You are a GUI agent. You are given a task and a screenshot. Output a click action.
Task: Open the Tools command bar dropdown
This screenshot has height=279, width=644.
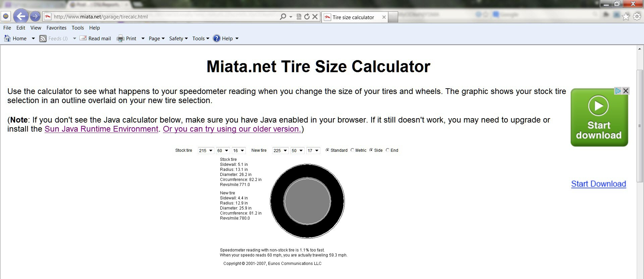click(x=201, y=39)
